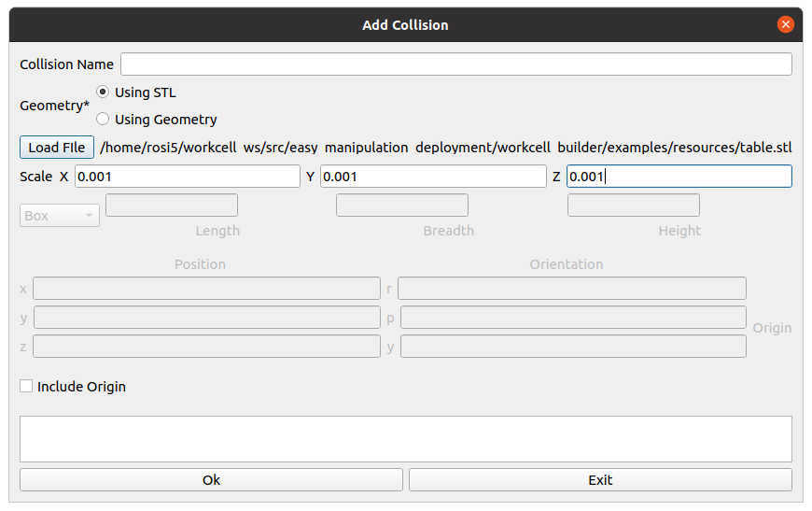Select the Using Geometry radio option
Viewport: 812px width, 511px height.
point(103,120)
